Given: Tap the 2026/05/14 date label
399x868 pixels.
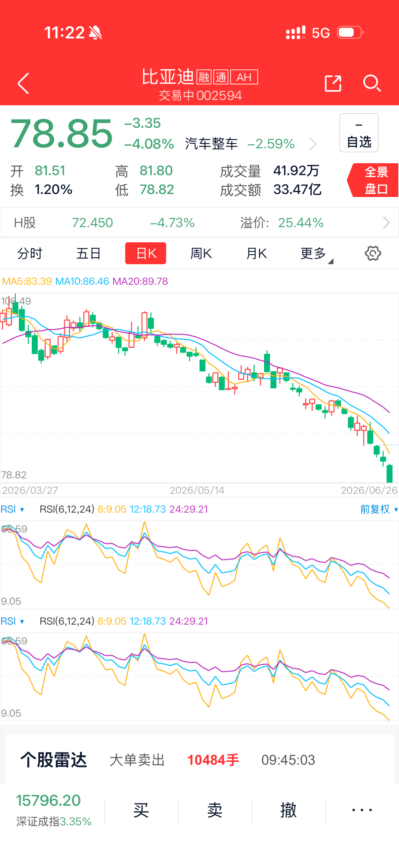Looking at the screenshot, I should (x=197, y=490).
